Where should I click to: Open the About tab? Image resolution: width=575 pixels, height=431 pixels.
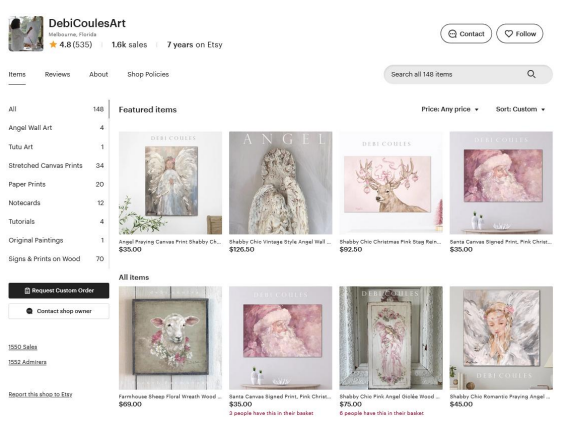click(x=99, y=74)
